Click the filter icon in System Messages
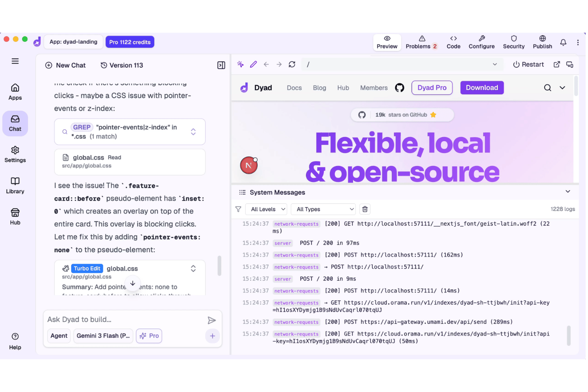588x392 pixels. (x=238, y=209)
